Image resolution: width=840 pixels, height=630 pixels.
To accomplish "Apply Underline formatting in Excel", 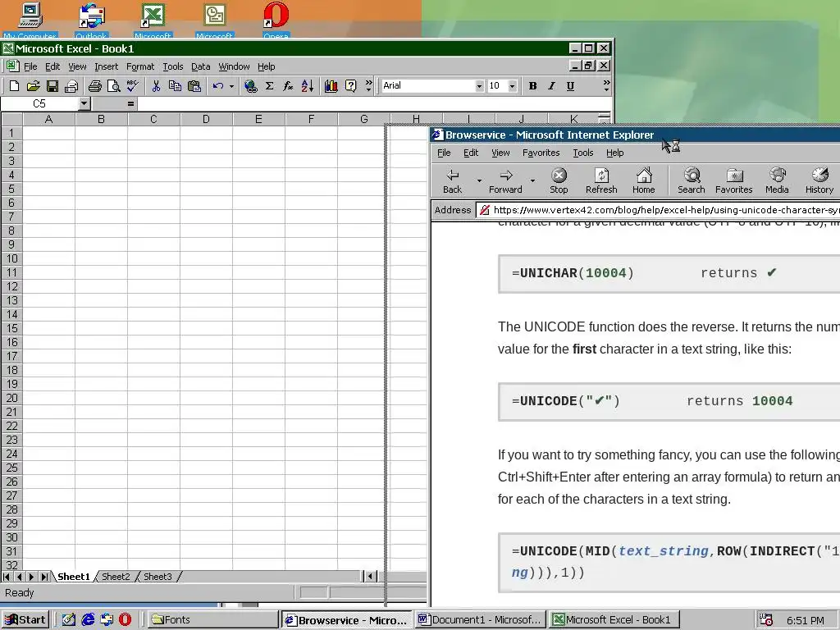I will (571, 85).
